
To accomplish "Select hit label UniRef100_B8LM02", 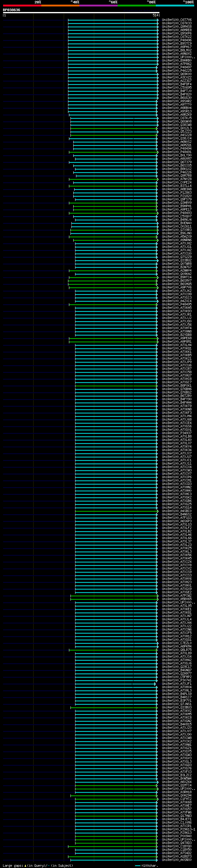I will click(x=177, y=50).
